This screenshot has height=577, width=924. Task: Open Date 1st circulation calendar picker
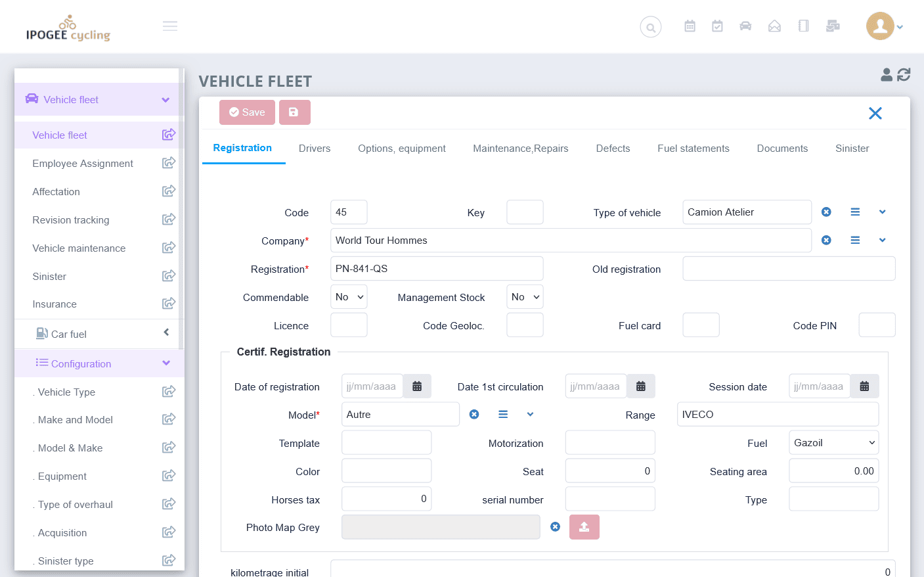[641, 386]
